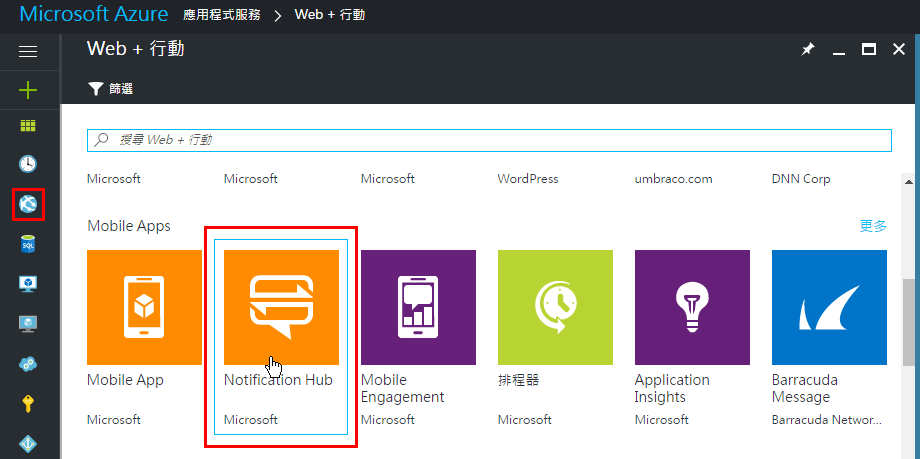Click the Microsoft Azure logo text
920x459 pixels.
(94, 14)
